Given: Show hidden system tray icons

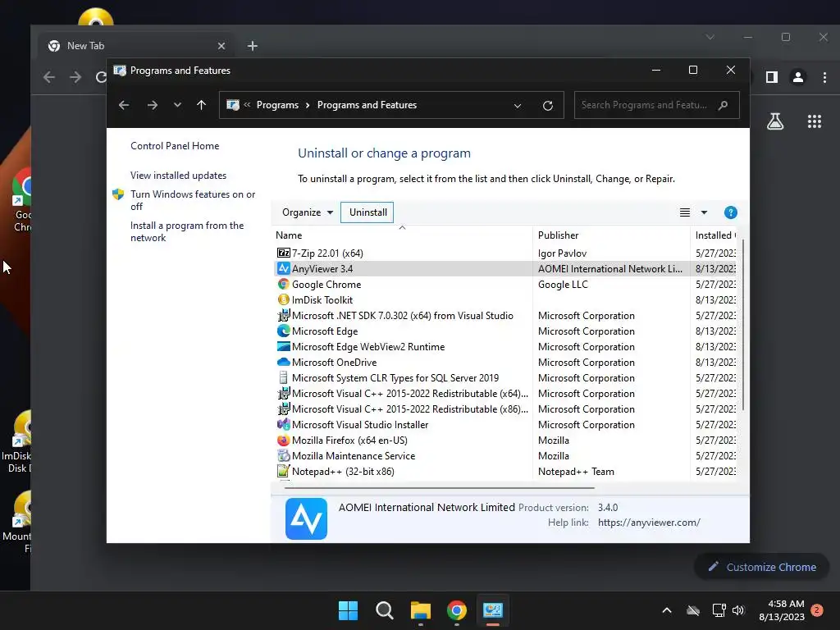Looking at the screenshot, I should point(666,610).
